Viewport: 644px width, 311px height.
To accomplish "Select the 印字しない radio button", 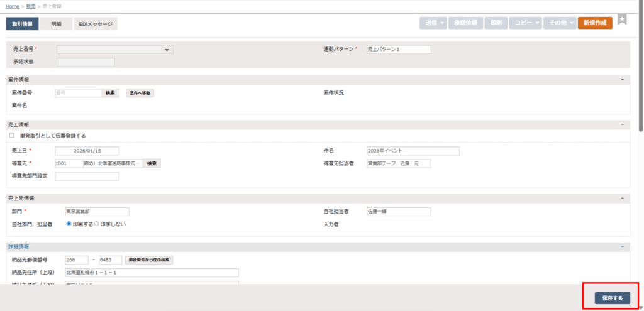I will click(x=96, y=224).
